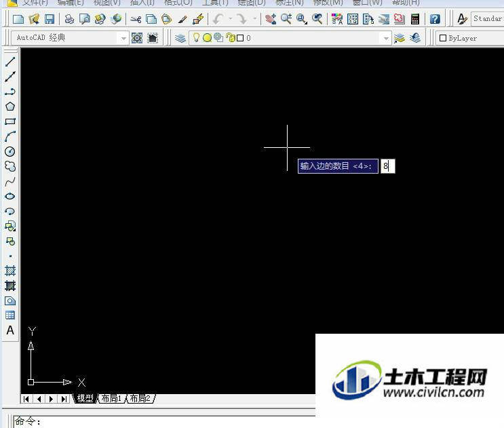Select the Ellipse tool

[10, 196]
